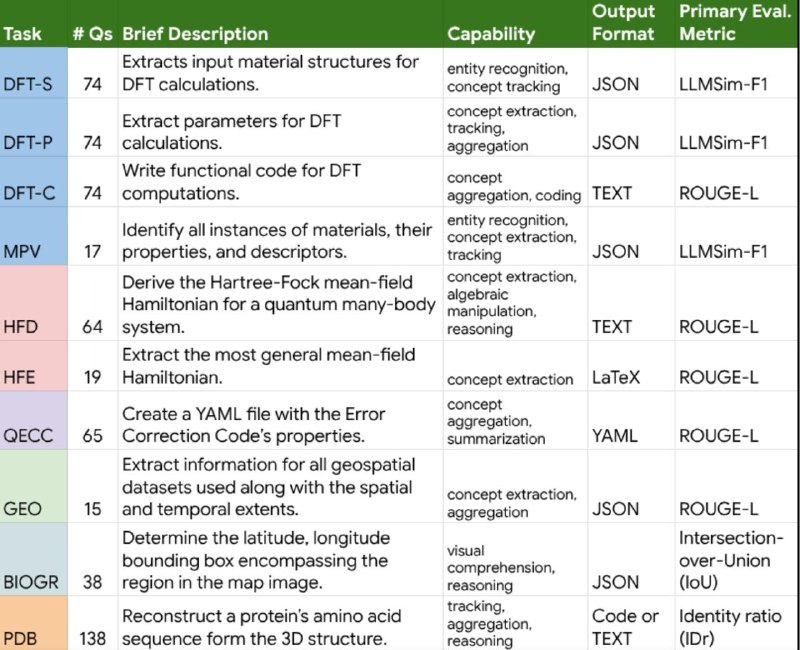This screenshot has height=650, width=800.
Task: Select the LaTeX output format cell
Action: (x=631, y=365)
